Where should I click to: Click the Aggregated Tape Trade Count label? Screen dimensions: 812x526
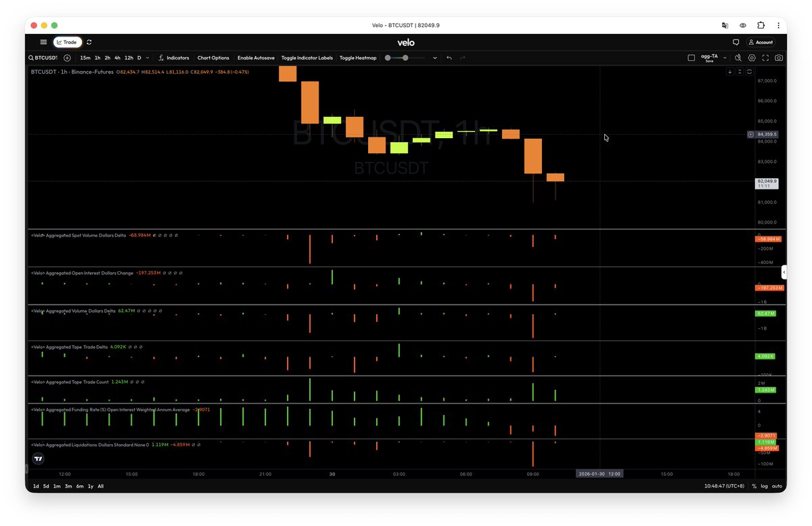pyautogui.click(x=70, y=382)
